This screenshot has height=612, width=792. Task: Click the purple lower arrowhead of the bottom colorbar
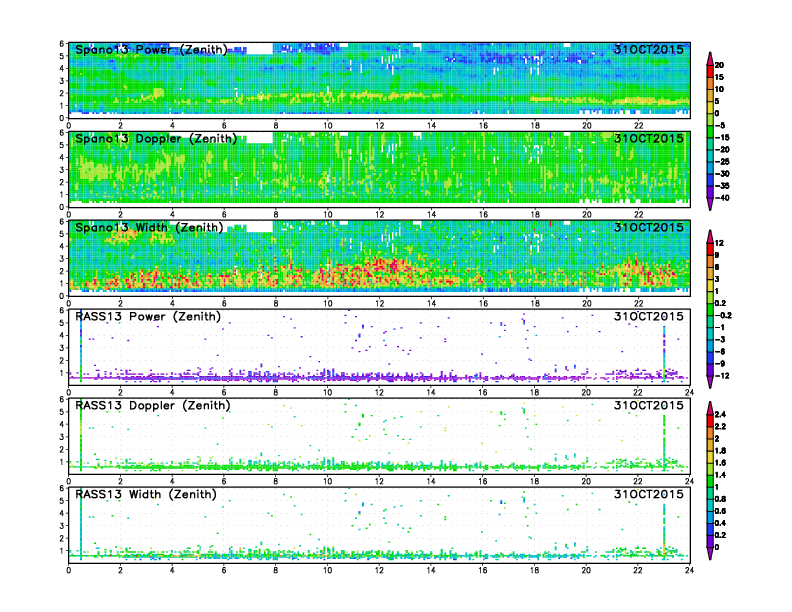click(x=710, y=553)
